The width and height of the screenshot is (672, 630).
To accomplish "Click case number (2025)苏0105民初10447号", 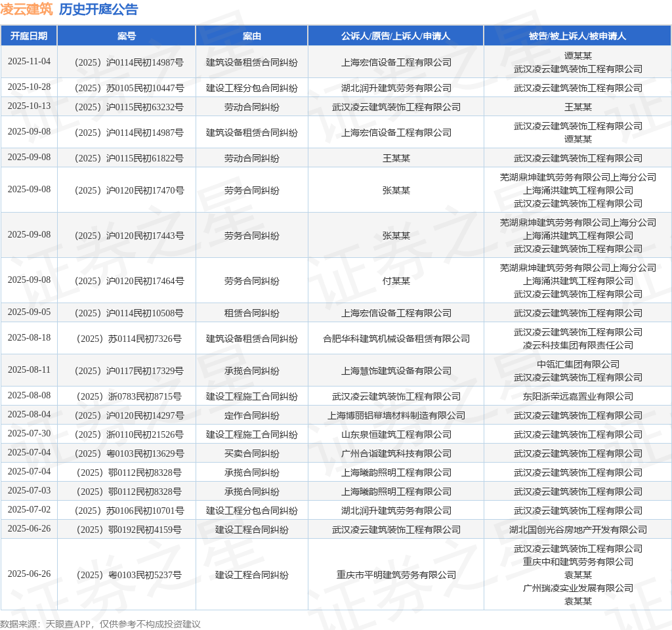I will tap(129, 89).
